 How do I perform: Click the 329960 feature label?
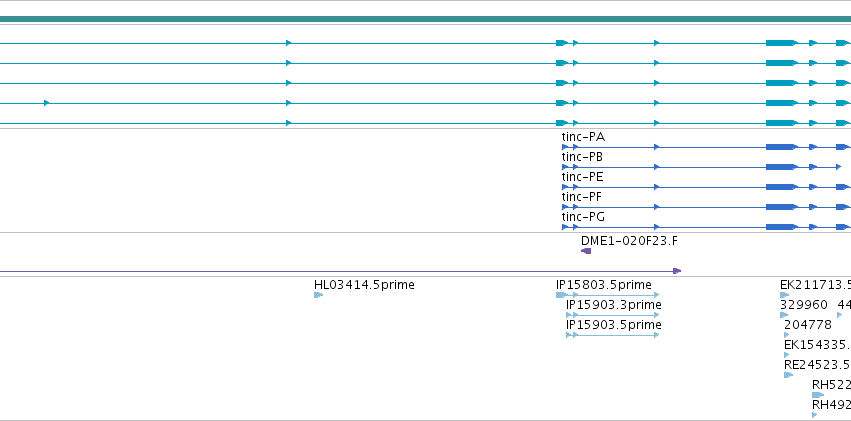[x=804, y=305]
